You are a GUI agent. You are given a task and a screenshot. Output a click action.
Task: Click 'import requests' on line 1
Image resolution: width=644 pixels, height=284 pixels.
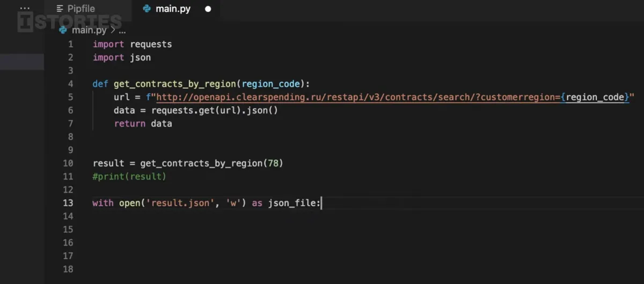point(132,44)
